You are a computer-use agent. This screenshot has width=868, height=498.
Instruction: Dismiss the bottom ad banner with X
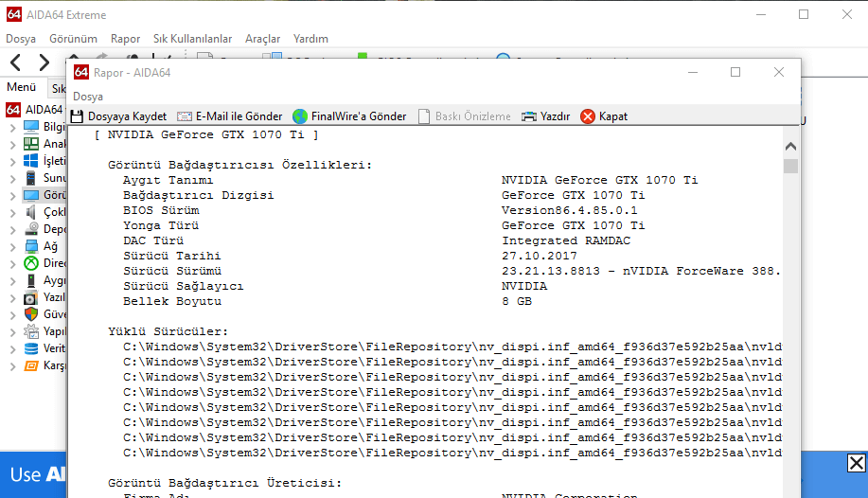click(x=856, y=463)
